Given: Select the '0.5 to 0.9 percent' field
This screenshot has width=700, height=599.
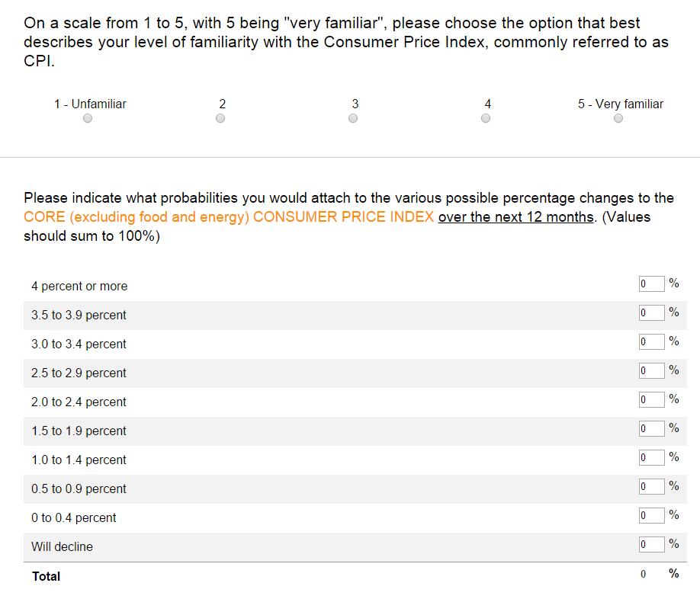Looking at the screenshot, I should 651,487.
